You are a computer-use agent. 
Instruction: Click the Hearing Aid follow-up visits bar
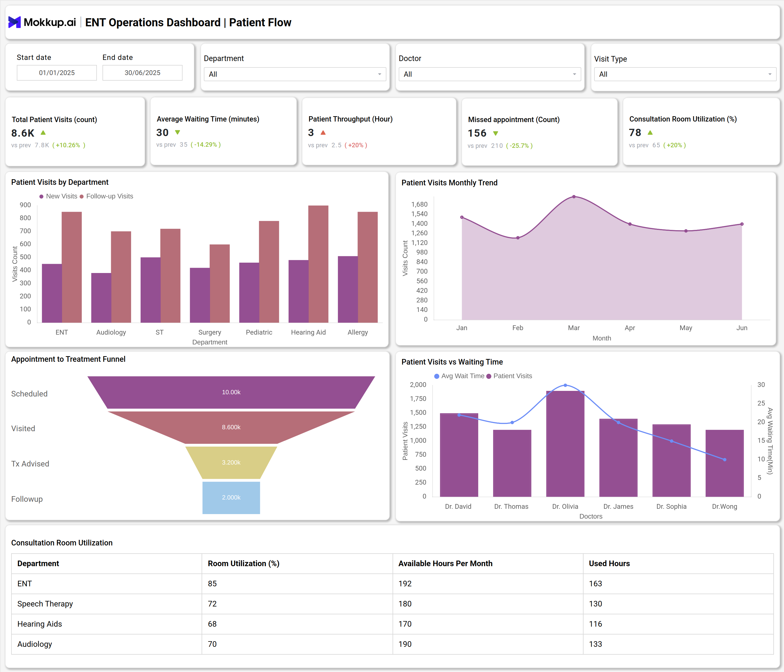pos(318,264)
